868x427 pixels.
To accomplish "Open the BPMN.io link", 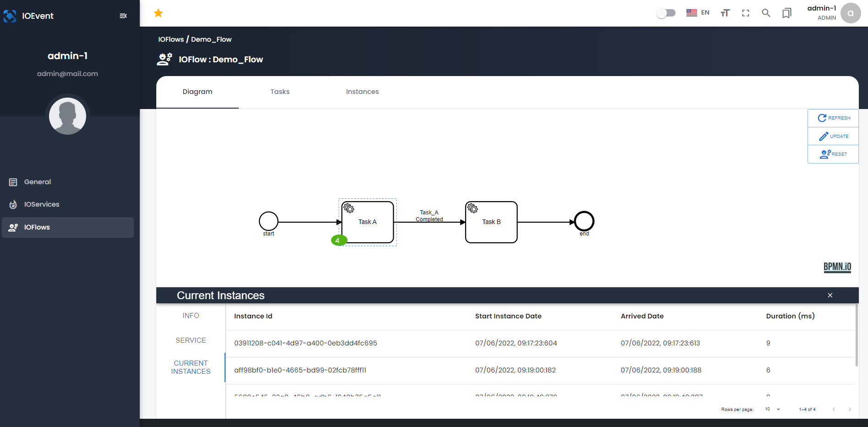I will pyautogui.click(x=837, y=268).
